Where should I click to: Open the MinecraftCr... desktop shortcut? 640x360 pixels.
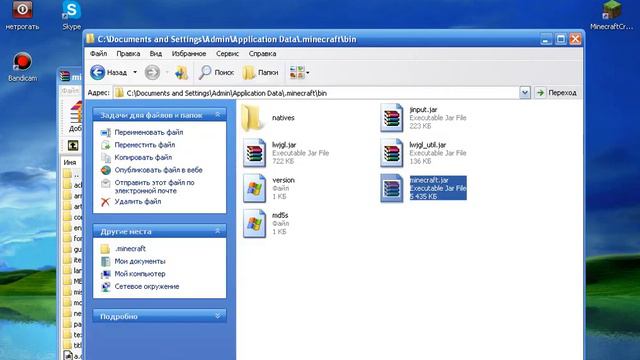tap(611, 16)
